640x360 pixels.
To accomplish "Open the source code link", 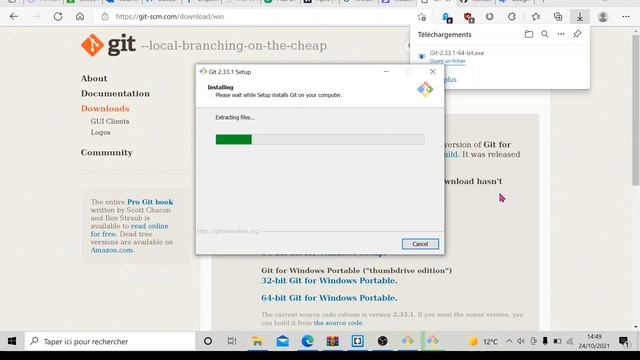I will [x=338, y=323].
